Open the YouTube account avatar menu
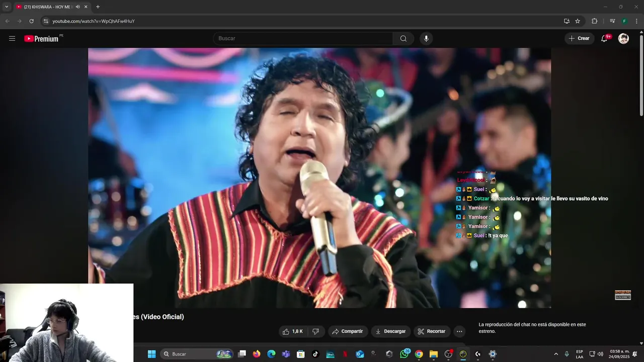644x362 pixels. [623, 38]
